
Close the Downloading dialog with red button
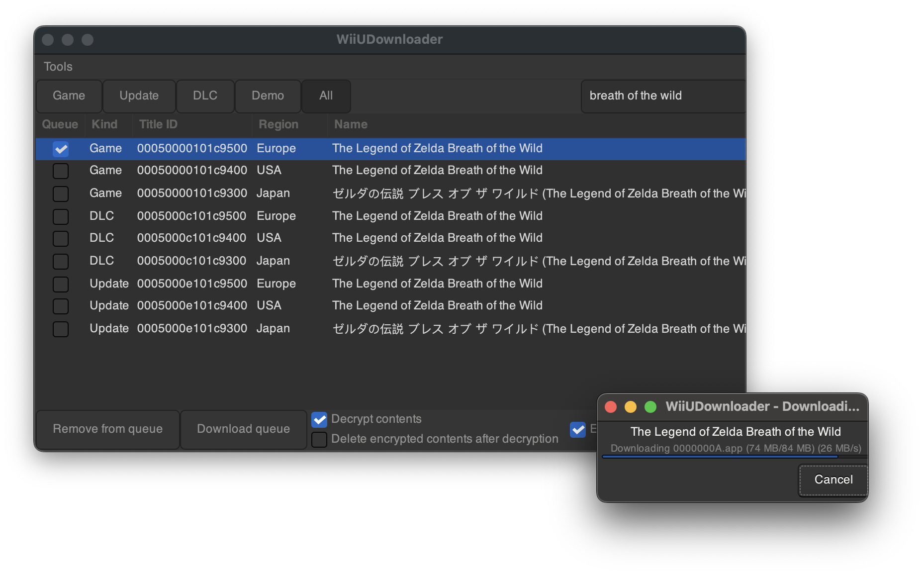(611, 407)
